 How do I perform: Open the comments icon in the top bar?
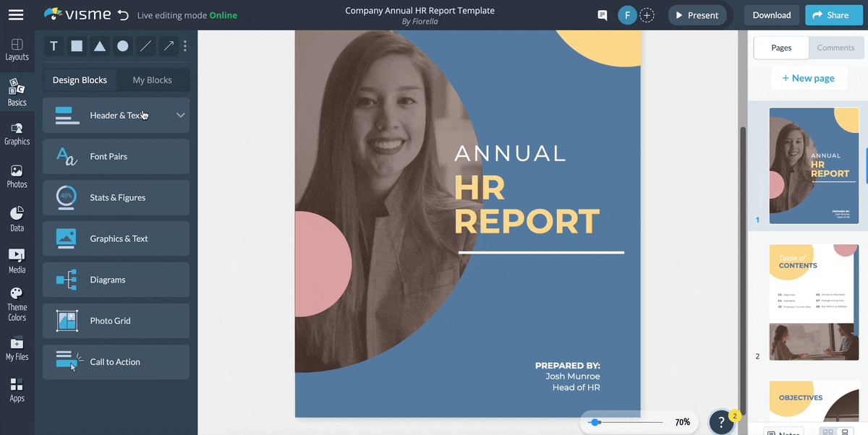tap(602, 14)
